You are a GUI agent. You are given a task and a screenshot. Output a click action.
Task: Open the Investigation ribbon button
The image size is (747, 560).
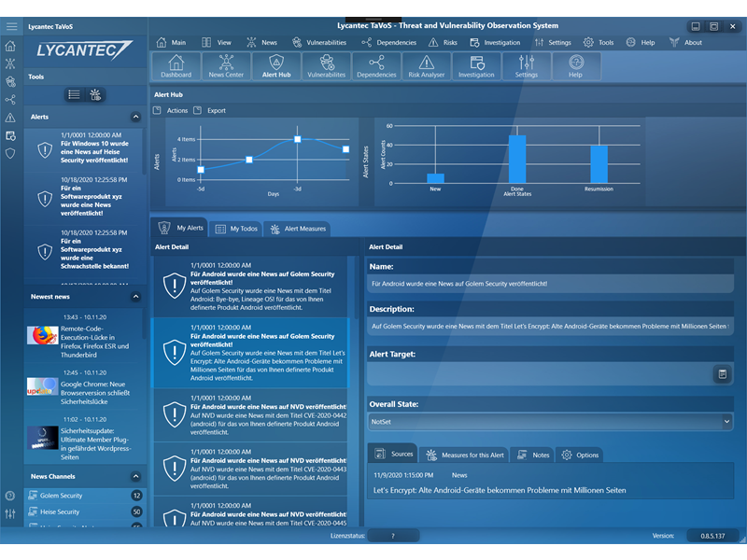(x=476, y=66)
